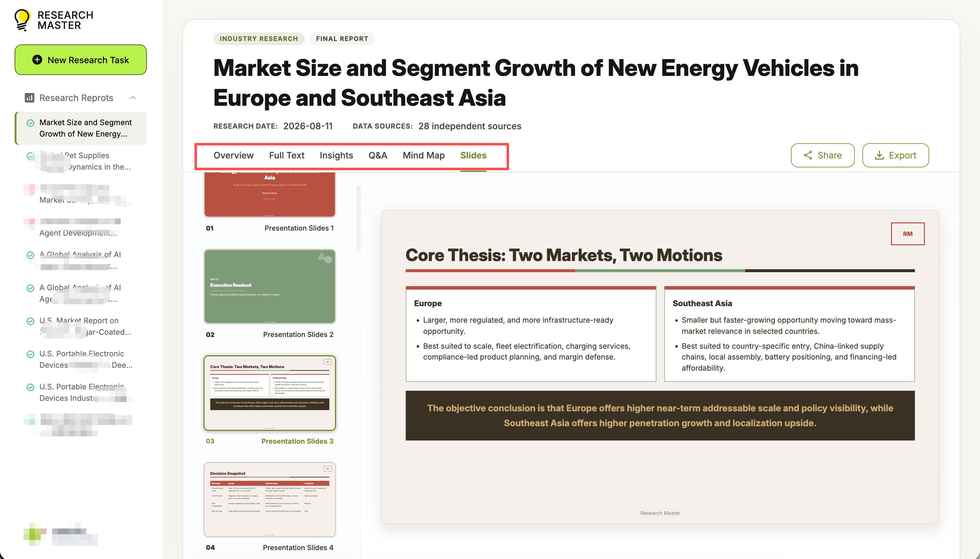Switch to the Full Text tab

[x=287, y=155]
